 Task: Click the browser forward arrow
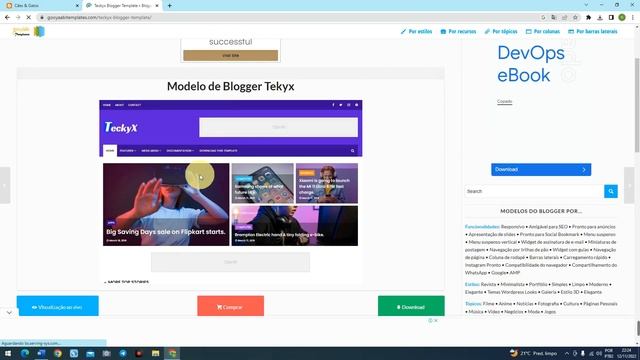[x=18, y=18]
